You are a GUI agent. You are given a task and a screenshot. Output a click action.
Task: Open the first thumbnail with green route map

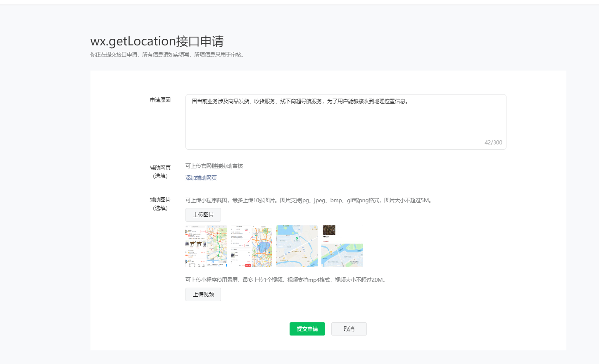tap(206, 246)
